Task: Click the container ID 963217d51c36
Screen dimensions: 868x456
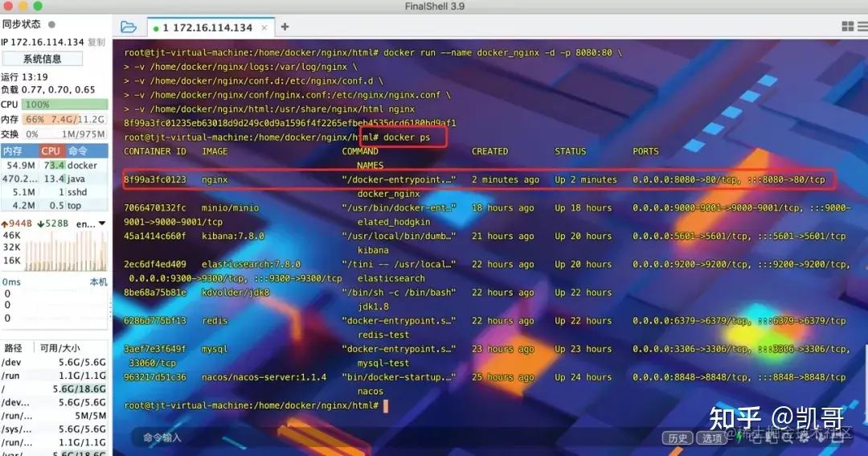Action: click(155, 377)
